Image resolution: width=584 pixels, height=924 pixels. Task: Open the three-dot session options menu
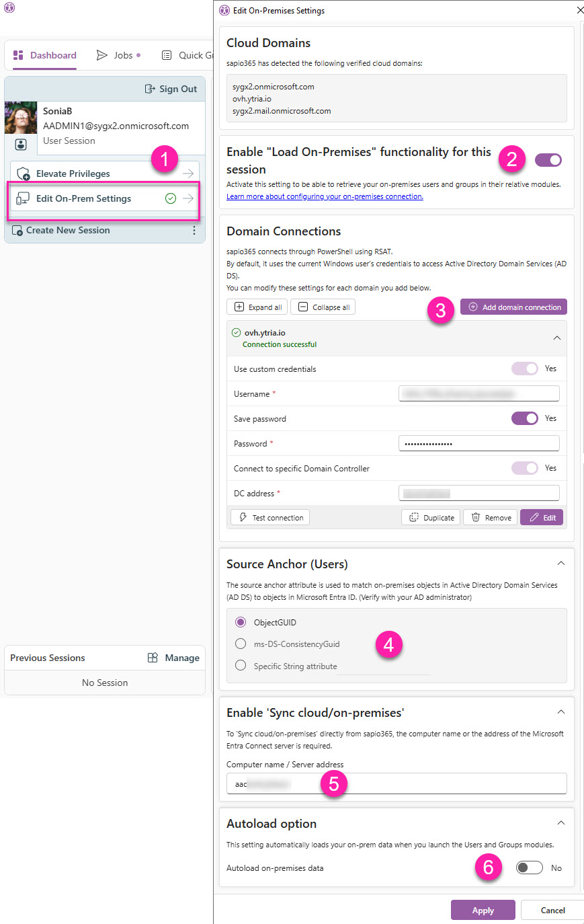[194, 231]
